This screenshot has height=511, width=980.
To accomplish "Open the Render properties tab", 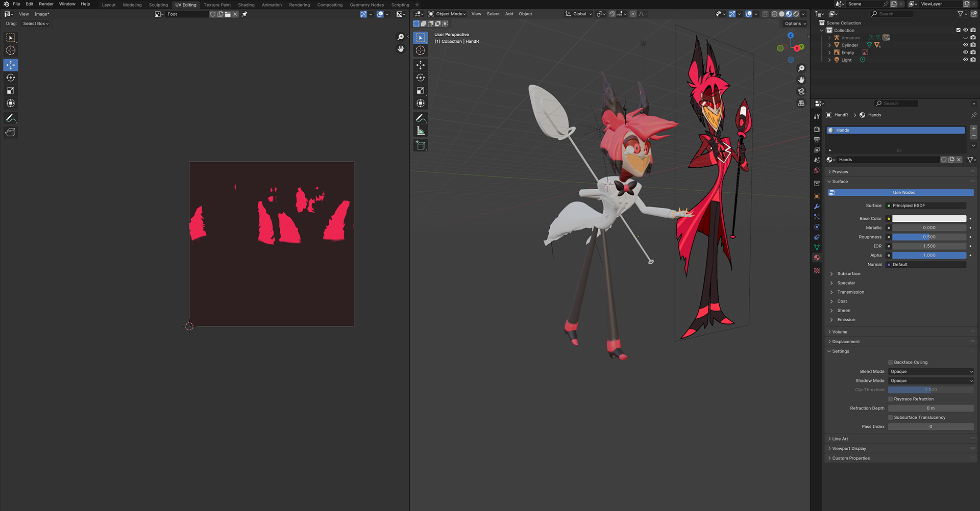I will click(817, 129).
